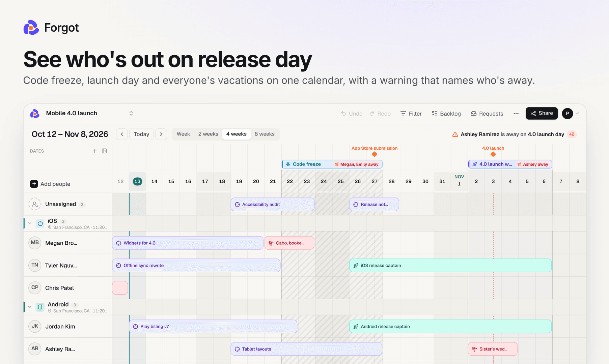Click the Share button
The width and height of the screenshot is (609, 364).
pos(542,113)
